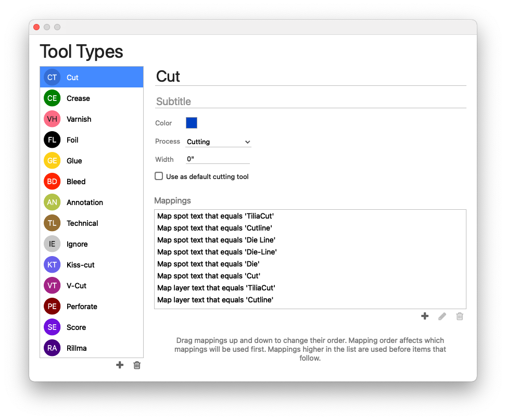This screenshot has width=506, height=420.
Task: Select mapping spot text equals 'TiliaCut'
Action: (x=310, y=216)
